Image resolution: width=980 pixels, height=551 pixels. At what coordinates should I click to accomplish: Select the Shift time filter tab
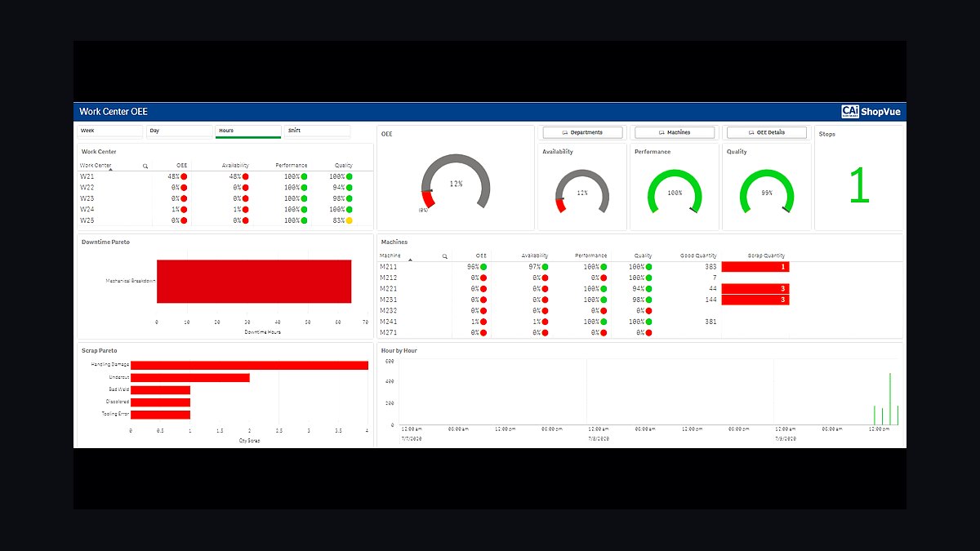coord(317,131)
